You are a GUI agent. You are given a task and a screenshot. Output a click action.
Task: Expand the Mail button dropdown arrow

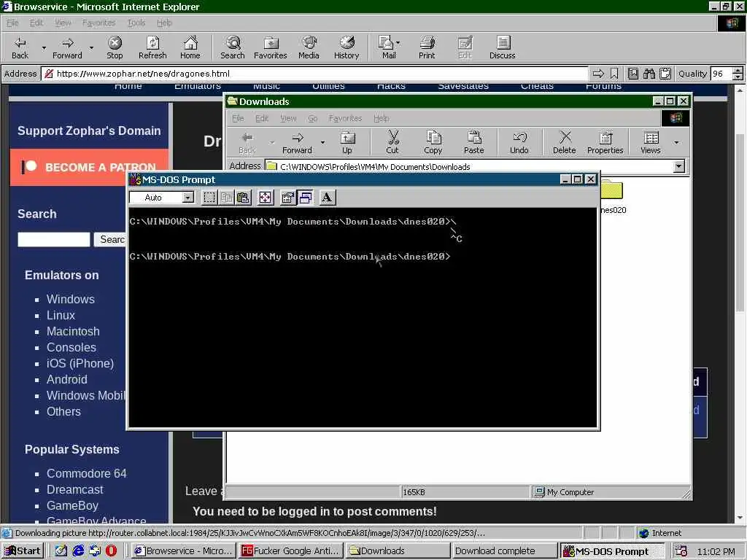click(x=398, y=43)
